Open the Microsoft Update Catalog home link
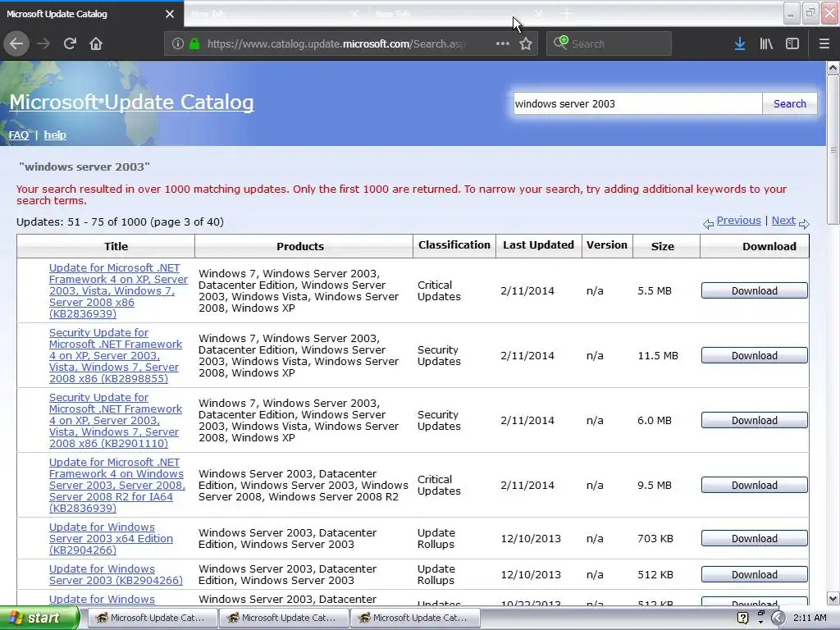Viewport: 840px width, 630px height. tap(131, 102)
